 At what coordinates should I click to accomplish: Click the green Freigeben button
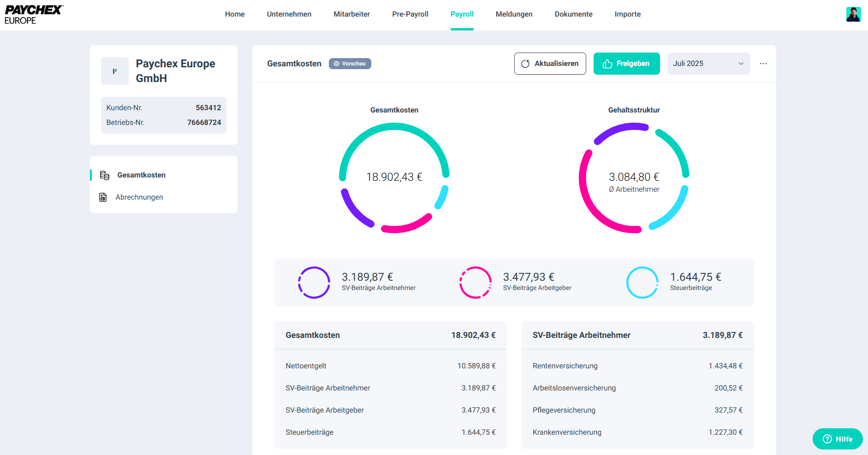click(x=626, y=64)
